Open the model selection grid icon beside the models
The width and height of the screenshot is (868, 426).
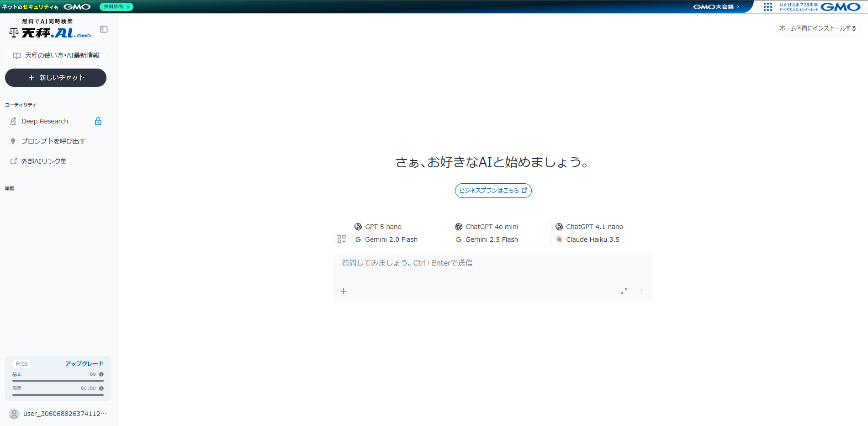(x=341, y=239)
